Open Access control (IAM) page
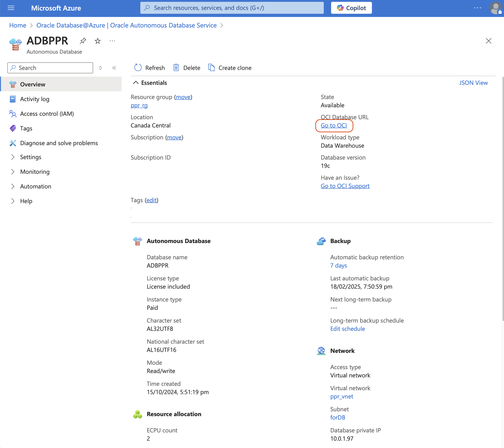The height and width of the screenshot is (448, 504). 47,114
